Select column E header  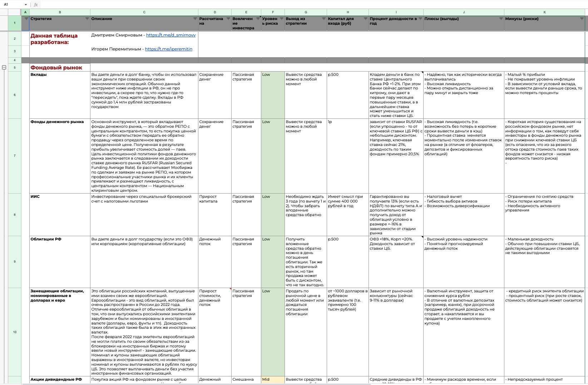point(246,12)
